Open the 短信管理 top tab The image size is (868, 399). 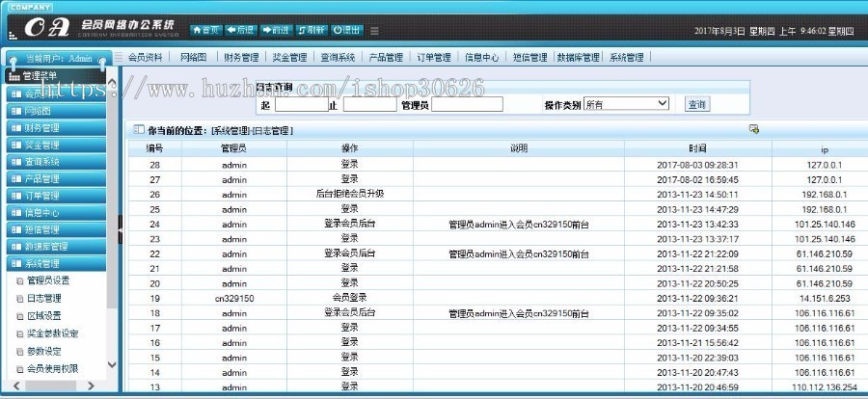tap(529, 57)
